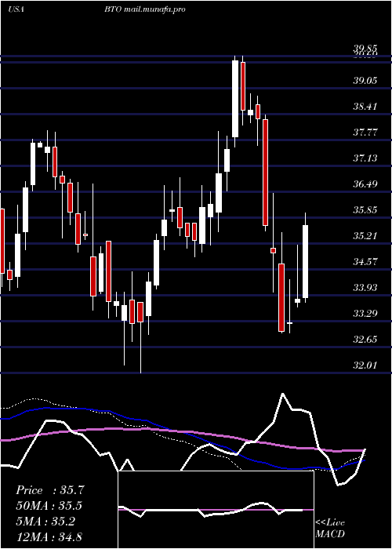Click the BTO mail.munafa.pro title text
The width and height of the screenshot is (392, 549).
(144, 9)
